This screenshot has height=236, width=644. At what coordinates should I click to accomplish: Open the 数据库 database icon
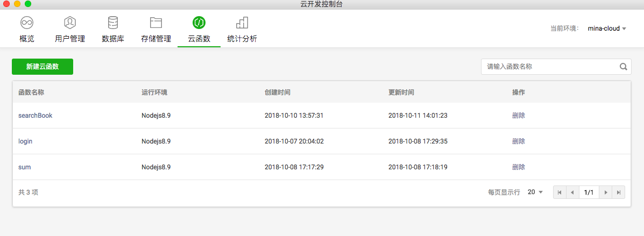(113, 23)
